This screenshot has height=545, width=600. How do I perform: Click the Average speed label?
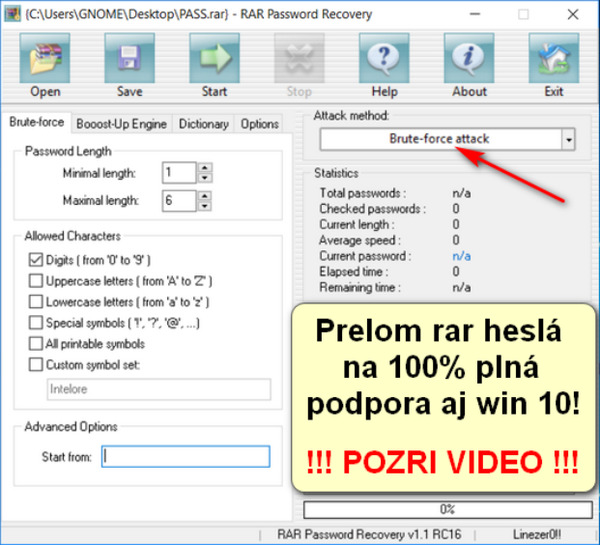click(360, 240)
